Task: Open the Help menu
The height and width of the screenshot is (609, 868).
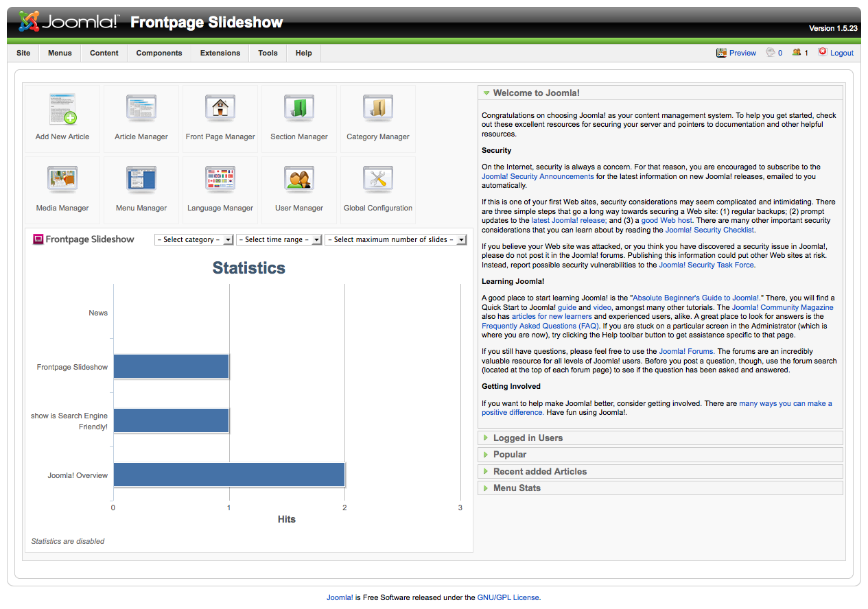Action: (303, 53)
